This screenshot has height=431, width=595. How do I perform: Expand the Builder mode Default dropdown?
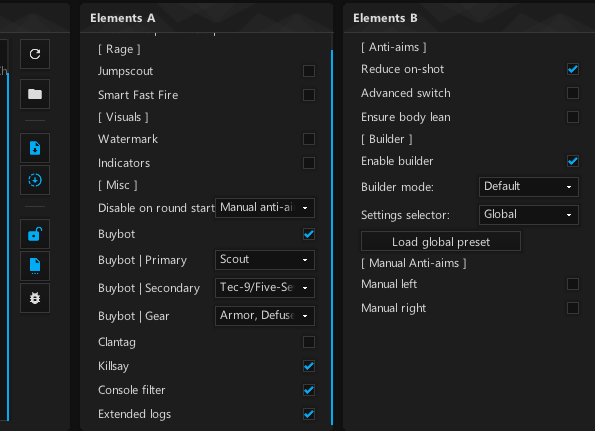point(529,187)
